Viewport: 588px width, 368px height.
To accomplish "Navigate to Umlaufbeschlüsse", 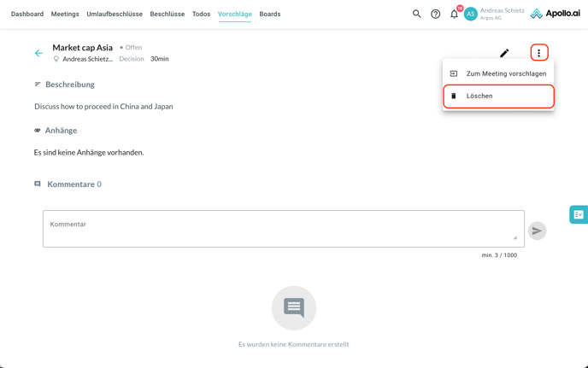I will [115, 14].
